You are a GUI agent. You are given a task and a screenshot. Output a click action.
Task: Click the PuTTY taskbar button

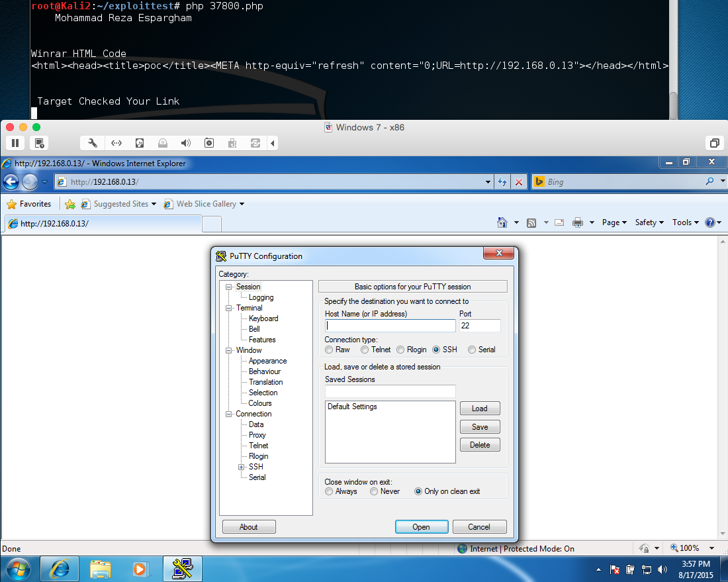[183, 569]
